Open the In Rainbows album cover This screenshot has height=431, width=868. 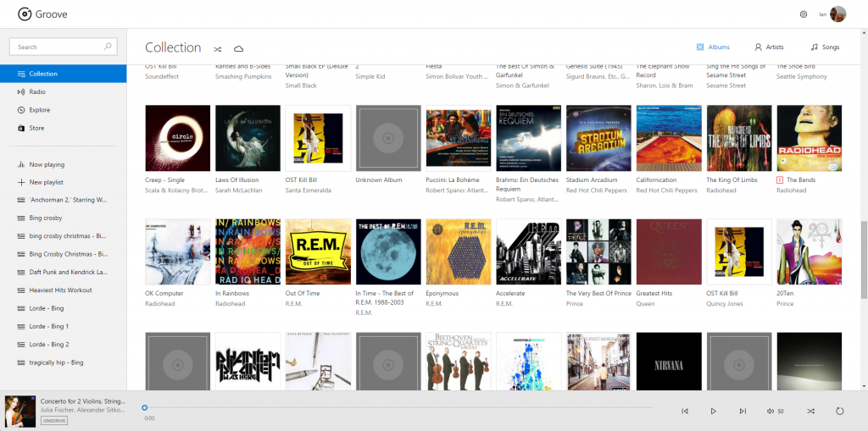[248, 251]
